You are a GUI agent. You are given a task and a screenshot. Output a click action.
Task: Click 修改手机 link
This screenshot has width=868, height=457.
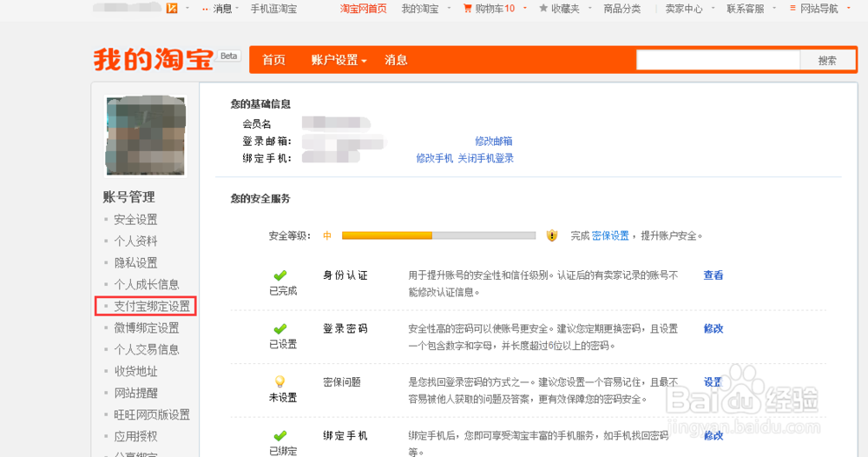point(435,158)
